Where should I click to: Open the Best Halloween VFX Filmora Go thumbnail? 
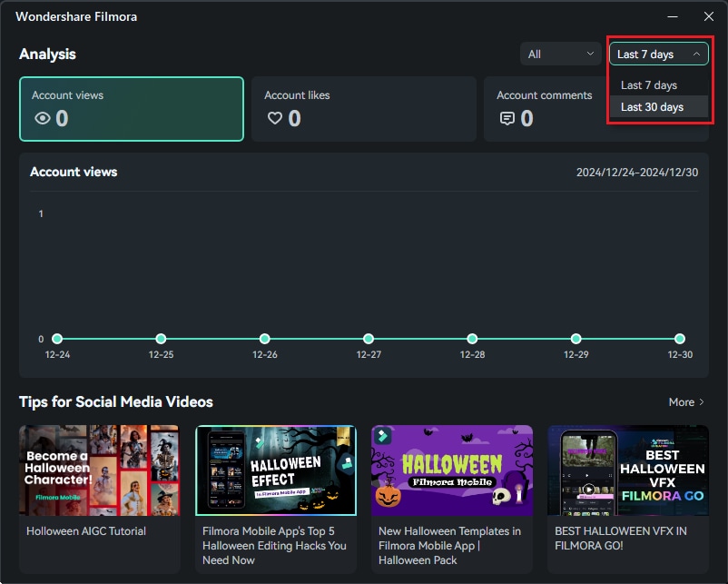[x=628, y=470]
